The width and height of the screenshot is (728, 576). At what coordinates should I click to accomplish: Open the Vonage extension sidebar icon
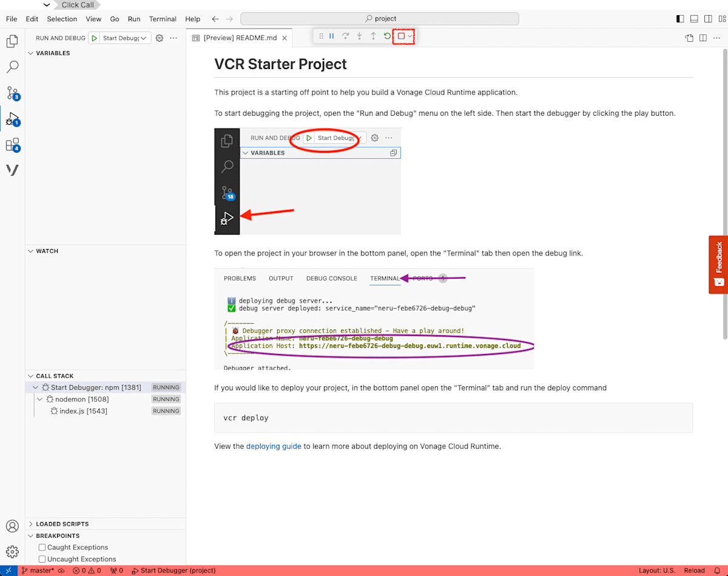click(12, 170)
